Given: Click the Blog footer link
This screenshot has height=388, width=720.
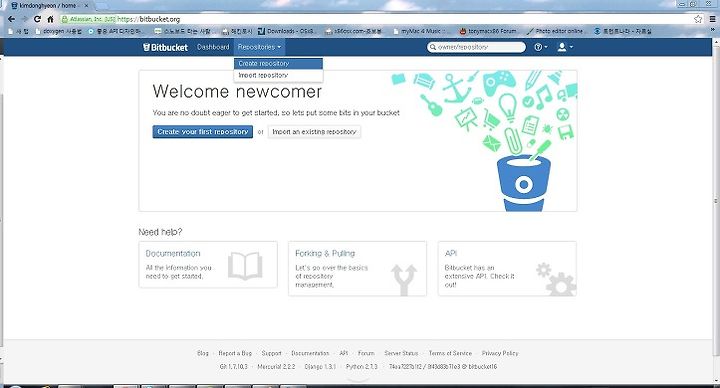Looking at the screenshot, I should (x=203, y=353).
